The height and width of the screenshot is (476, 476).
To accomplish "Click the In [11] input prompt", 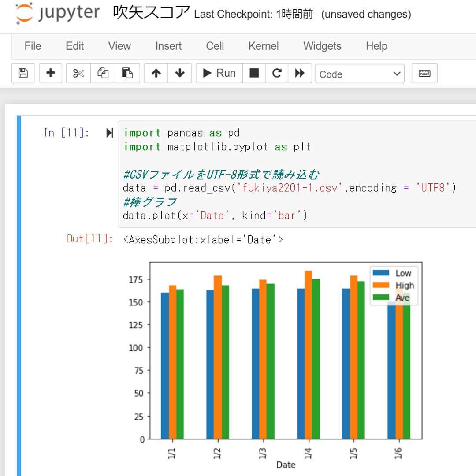I will pyautogui.click(x=67, y=133).
